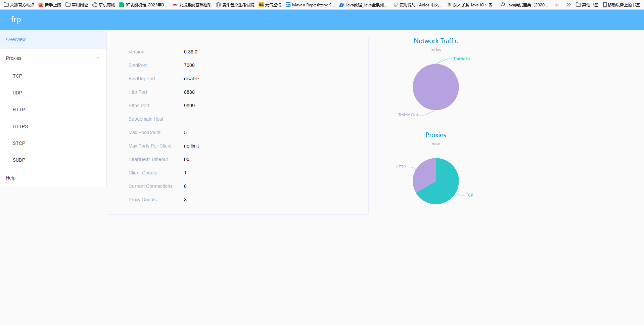644x325 pixels.
Task: Open the 京东商城 bookmark
Action: click(103, 5)
